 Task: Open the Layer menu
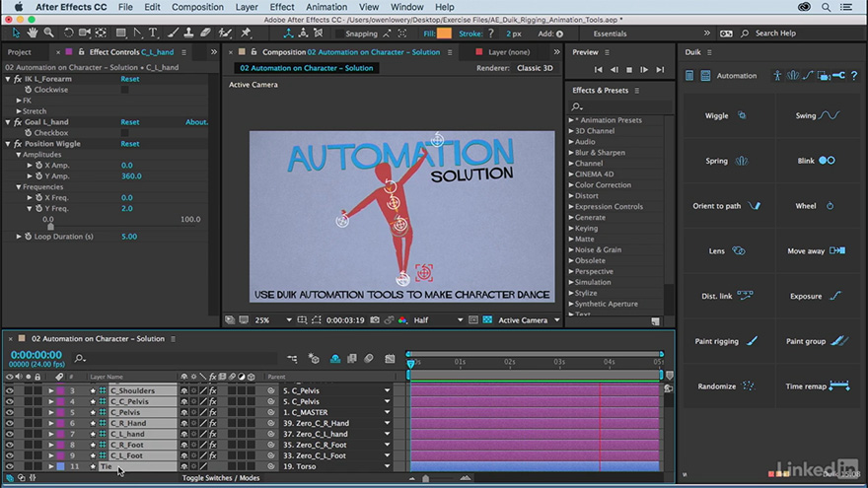click(247, 7)
